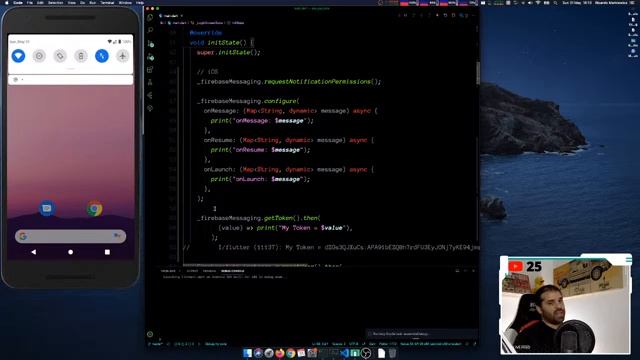The height and width of the screenshot is (360, 640).
Task: Toggle auto-rotate quick settings tile
Action: coord(60,56)
